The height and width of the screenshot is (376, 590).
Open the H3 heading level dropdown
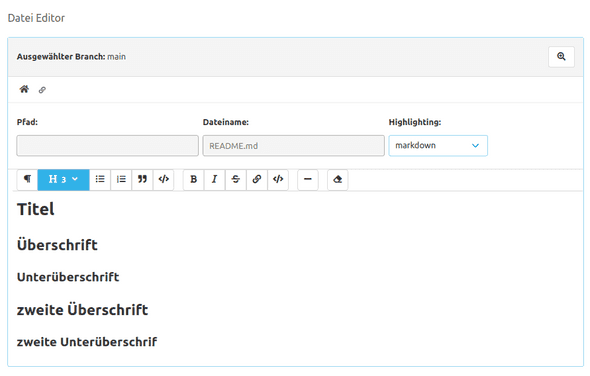click(x=63, y=180)
